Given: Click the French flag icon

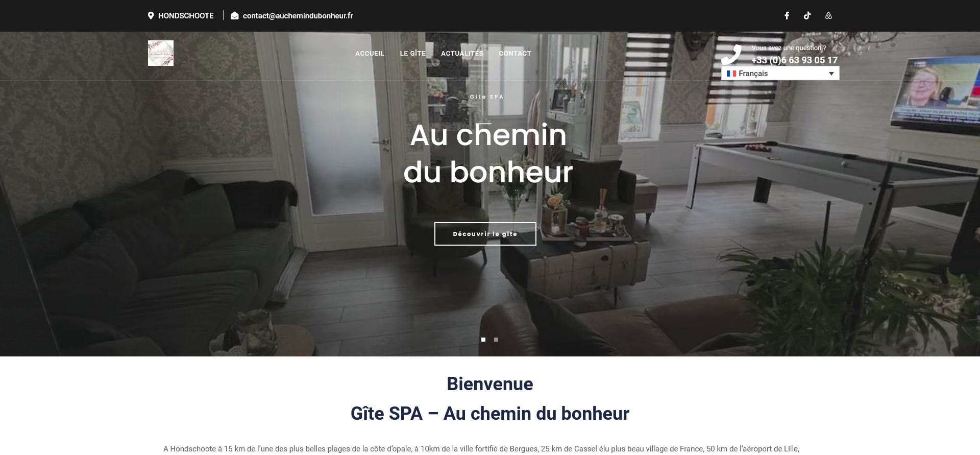Looking at the screenshot, I should 731,74.
